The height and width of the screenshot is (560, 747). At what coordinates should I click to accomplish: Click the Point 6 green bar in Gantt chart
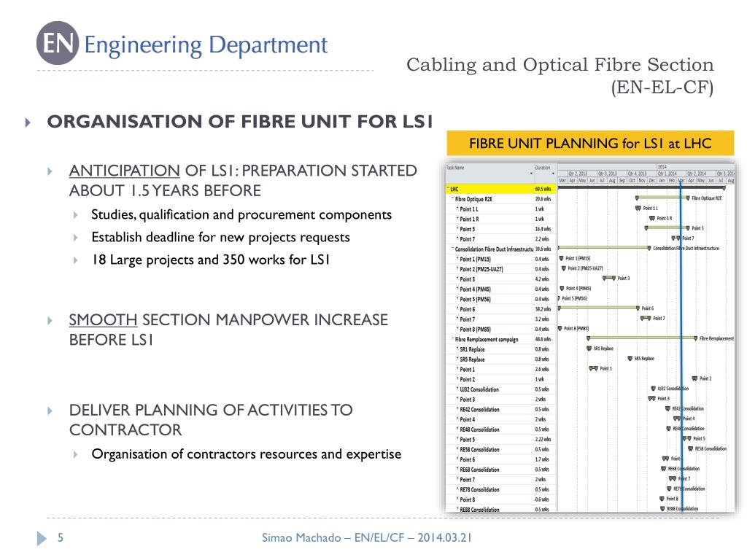[599, 308]
